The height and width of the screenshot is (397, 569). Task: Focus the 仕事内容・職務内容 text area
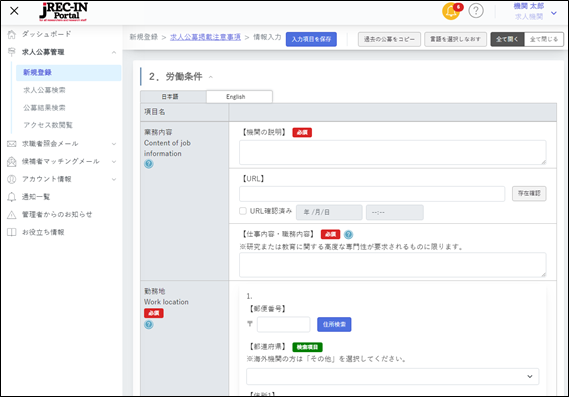click(x=392, y=265)
